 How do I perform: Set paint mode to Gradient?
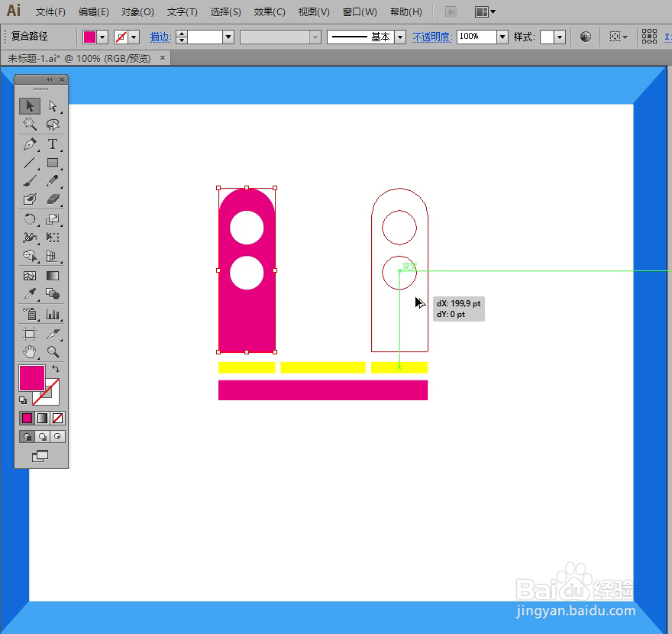(x=42, y=418)
